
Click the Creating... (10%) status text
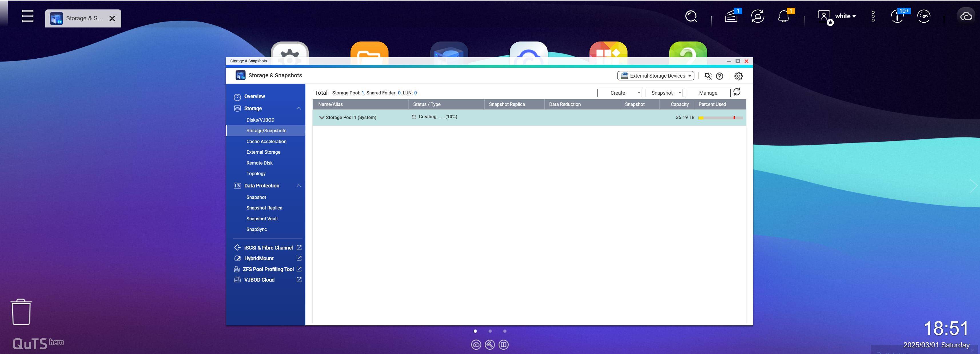tap(438, 117)
